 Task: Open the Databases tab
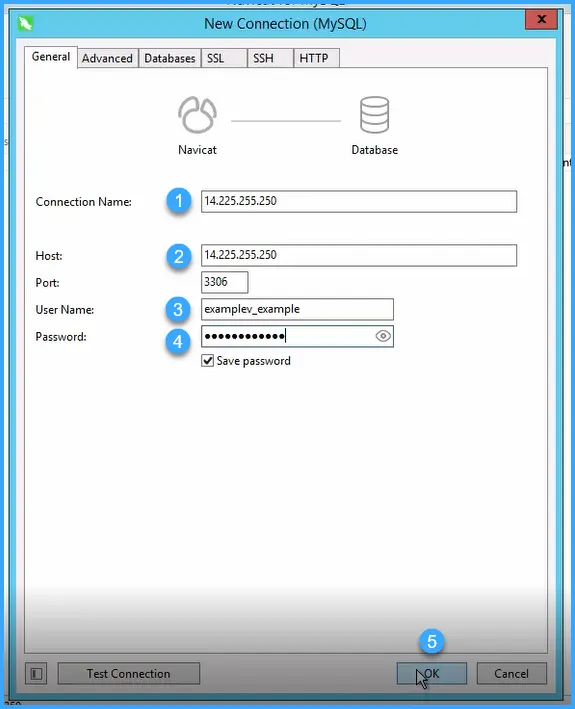[x=170, y=58]
